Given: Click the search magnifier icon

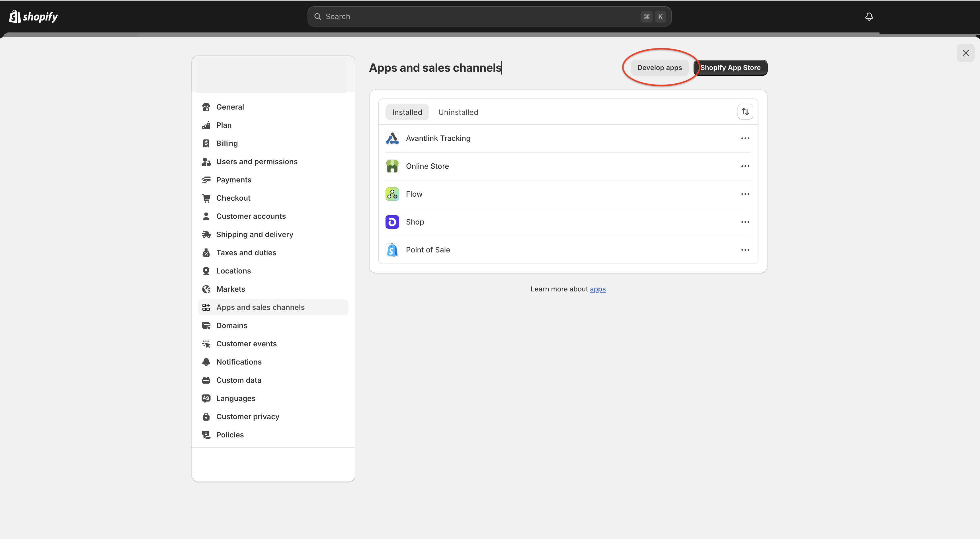Looking at the screenshot, I should point(317,16).
